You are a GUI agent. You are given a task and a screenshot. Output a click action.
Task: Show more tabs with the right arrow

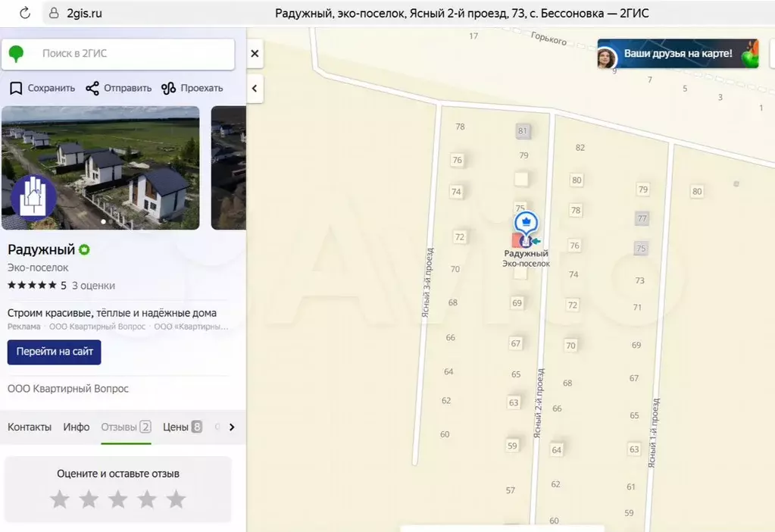232,427
